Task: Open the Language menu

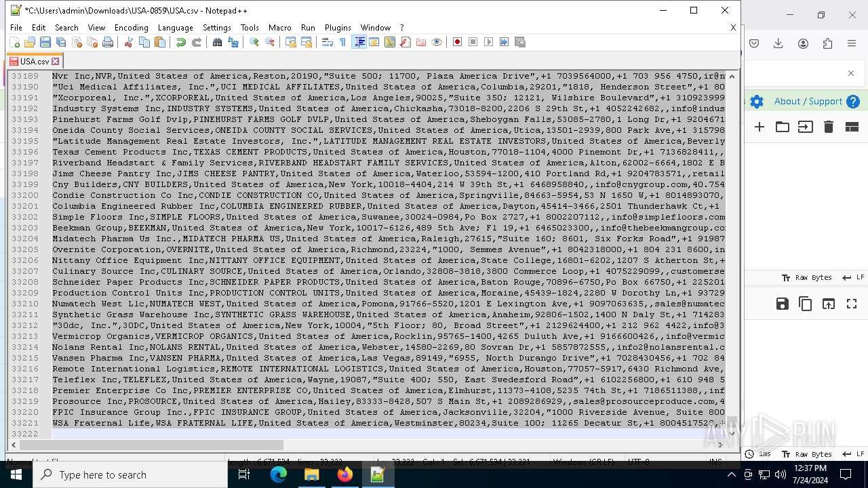Action: tap(175, 28)
